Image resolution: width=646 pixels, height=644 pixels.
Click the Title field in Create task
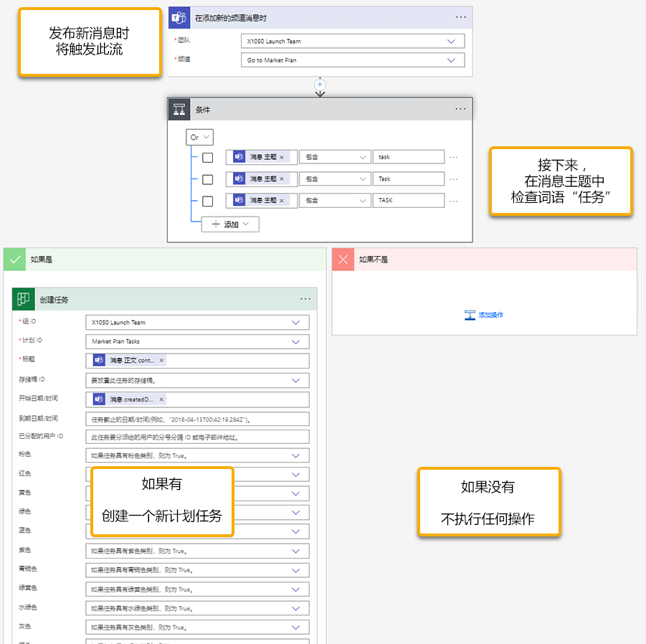coord(197,361)
